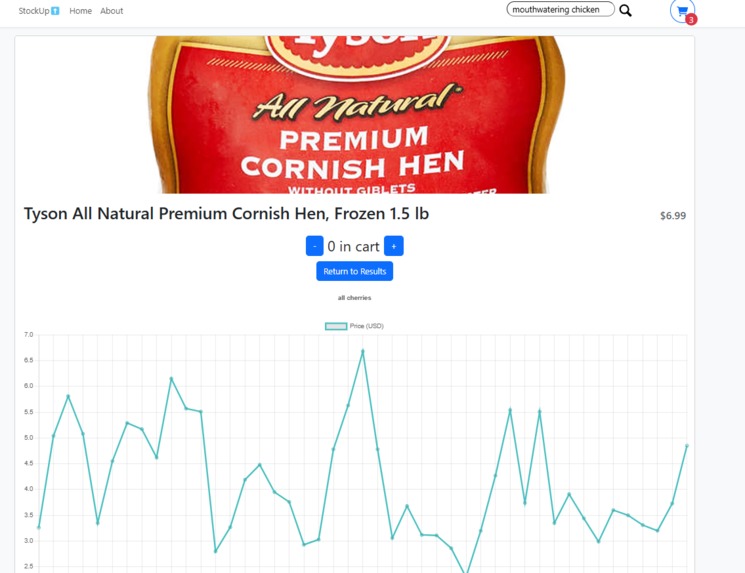
Task: Click the first data point on price chart
Action: pyautogui.click(x=39, y=527)
